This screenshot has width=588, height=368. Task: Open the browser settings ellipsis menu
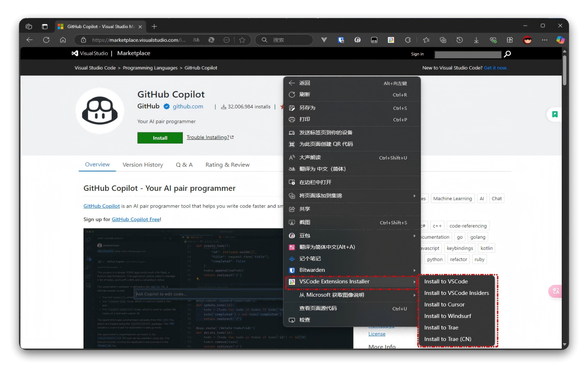(544, 40)
